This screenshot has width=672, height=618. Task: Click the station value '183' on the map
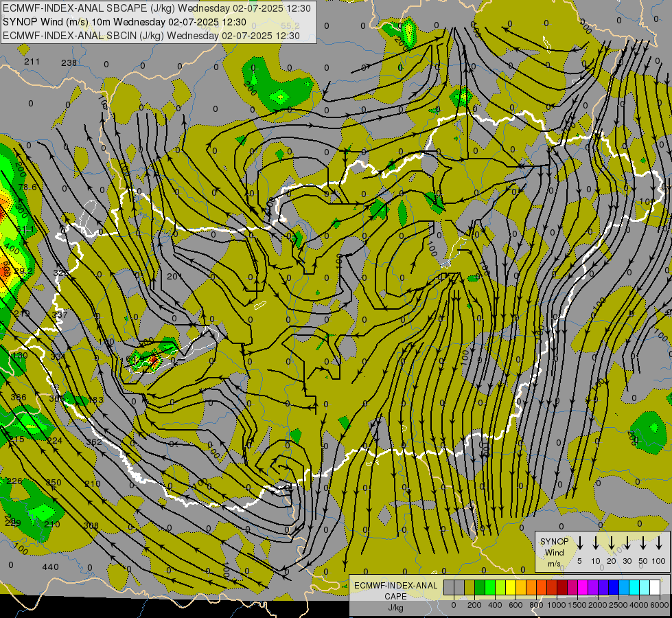95,400
